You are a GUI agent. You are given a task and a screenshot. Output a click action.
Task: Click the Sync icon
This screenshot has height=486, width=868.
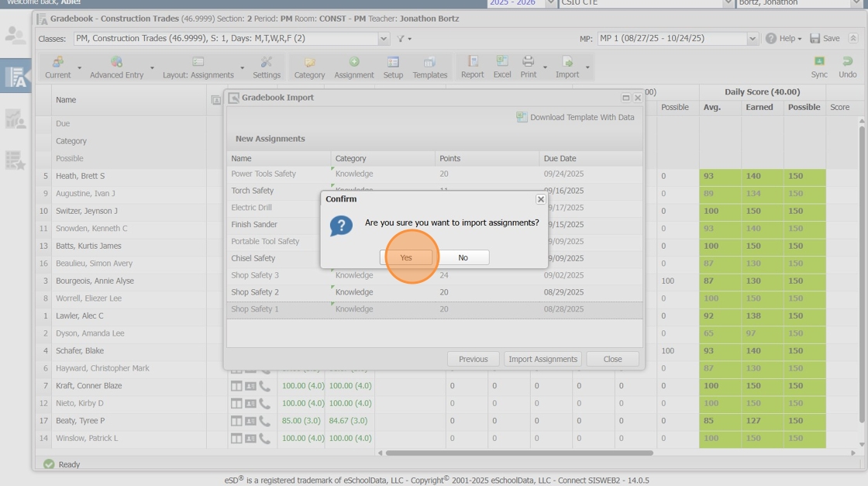[819, 67]
